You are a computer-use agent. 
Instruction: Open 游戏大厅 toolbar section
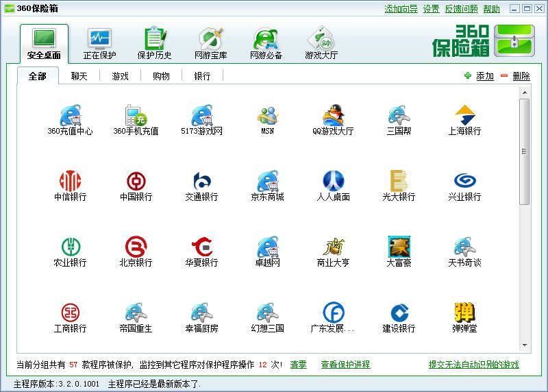coord(321,44)
